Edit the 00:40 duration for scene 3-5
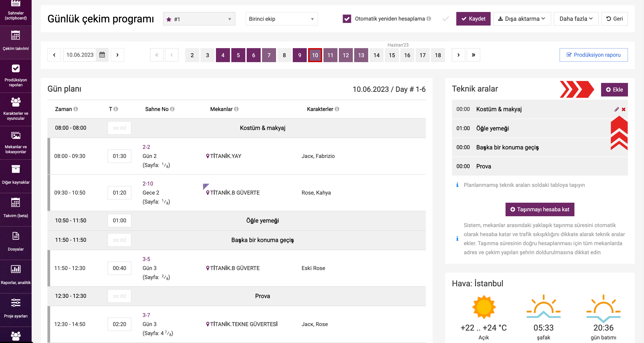Image resolution: width=644 pixels, height=343 pixels. pyautogui.click(x=119, y=268)
